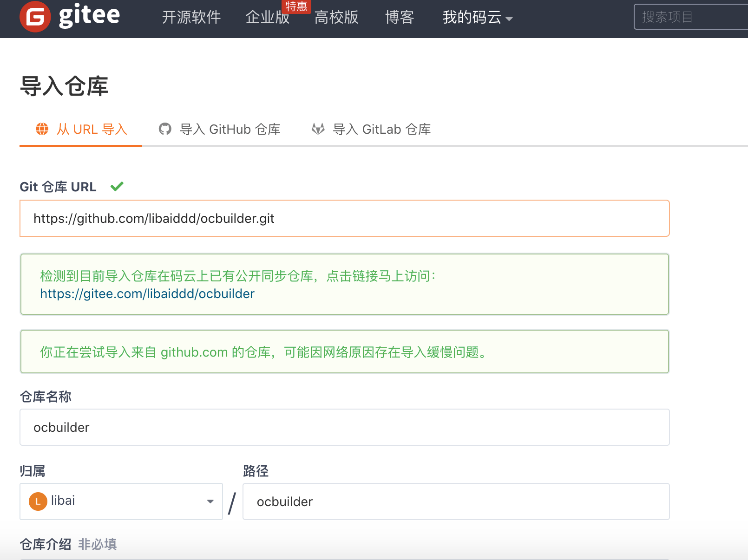Open the 博客 navigation link
Viewport: 748px width, 560px height.
400,18
